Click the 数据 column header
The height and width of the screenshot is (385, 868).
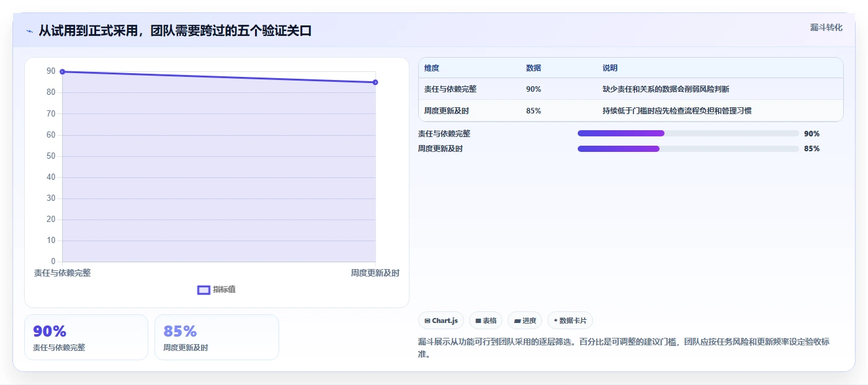[x=534, y=68]
